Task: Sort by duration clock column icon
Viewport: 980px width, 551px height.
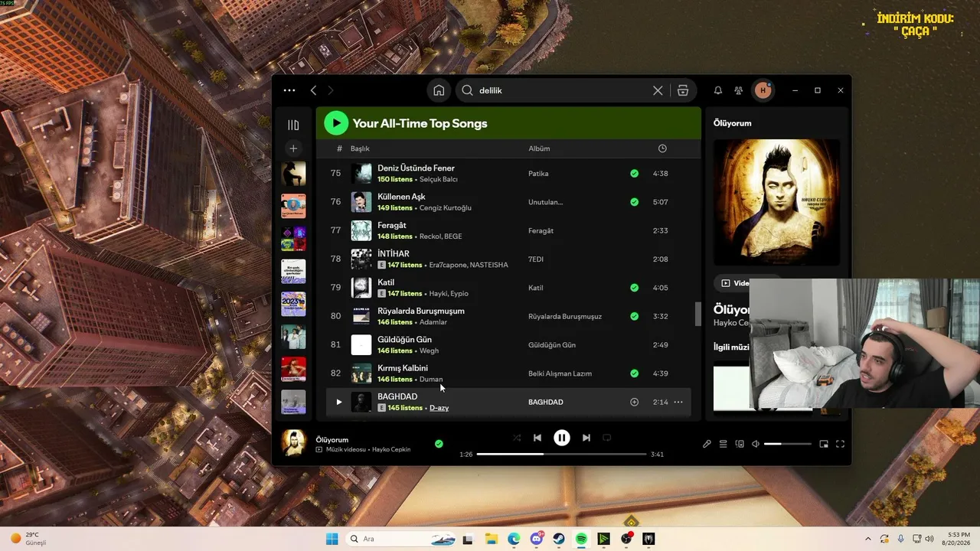Action: (662, 148)
